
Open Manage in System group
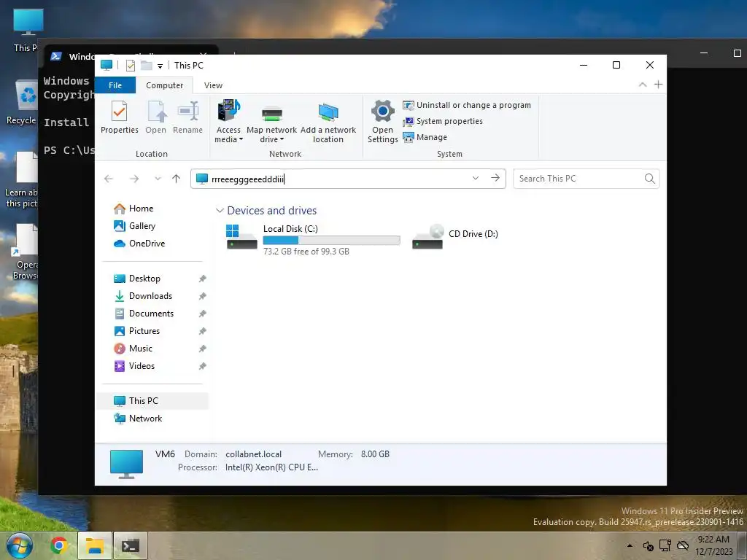(x=425, y=137)
